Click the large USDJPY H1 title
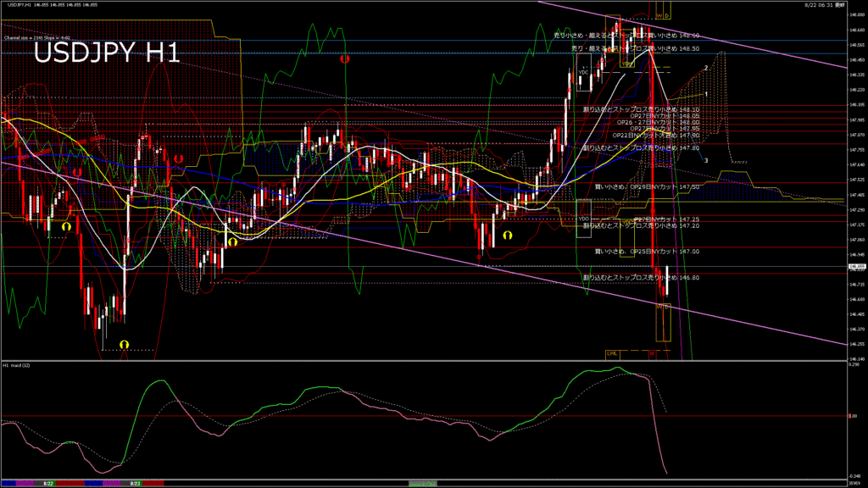 point(106,54)
